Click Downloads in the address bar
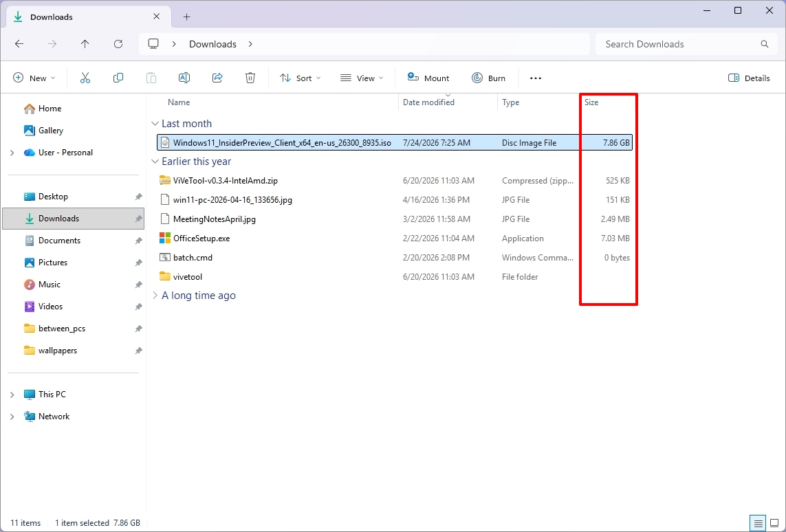The image size is (786, 532). 212,44
